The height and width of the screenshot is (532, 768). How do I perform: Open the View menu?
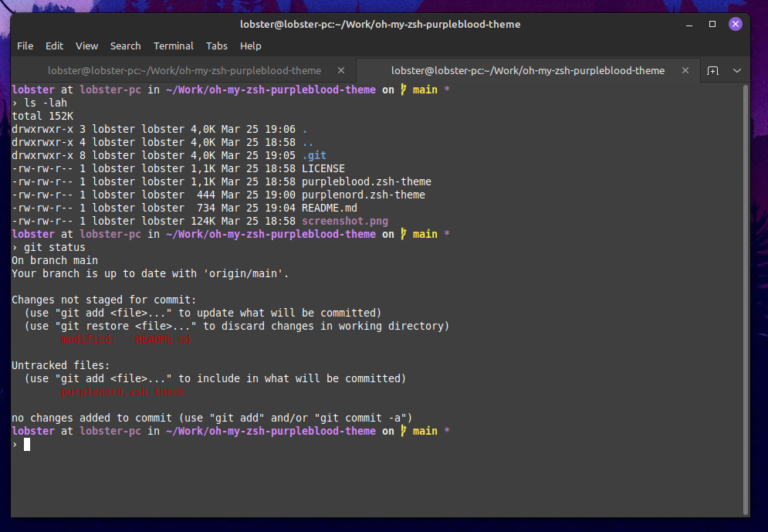coord(86,46)
